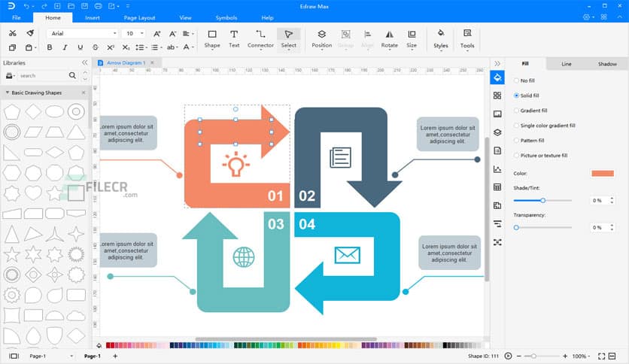The image size is (629, 364).
Task: Toggle Underline formatting
Action: point(81,47)
